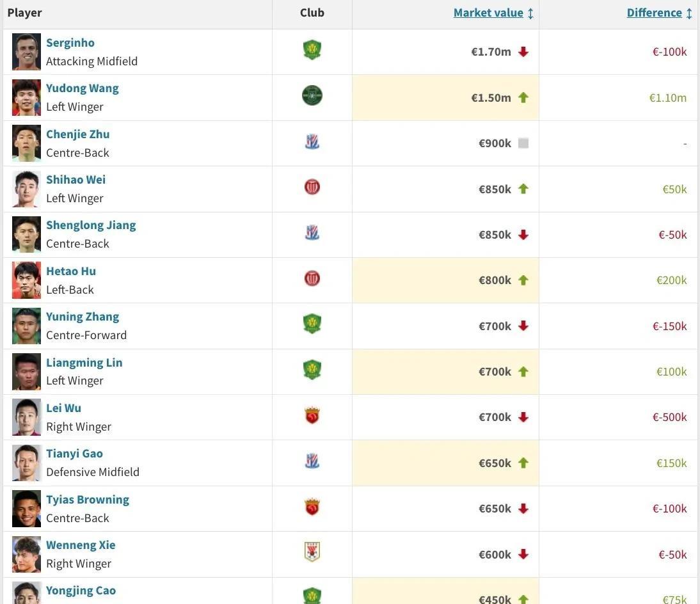The height and width of the screenshot is (604, 700).
Task: Click Tyias Browning's portrait photo
Action: pyautogui.click(x=26, y=509)
